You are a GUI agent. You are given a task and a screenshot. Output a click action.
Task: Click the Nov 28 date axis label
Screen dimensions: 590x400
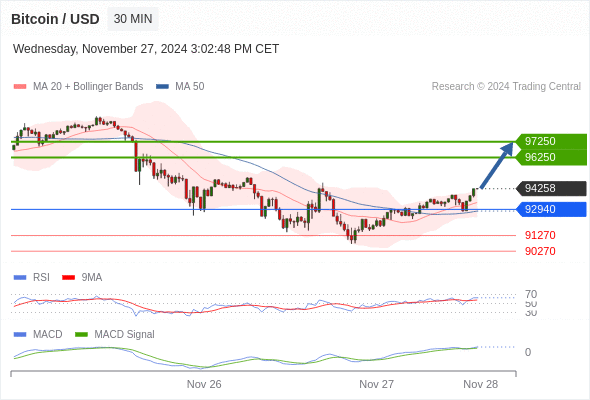click(481, 384)
